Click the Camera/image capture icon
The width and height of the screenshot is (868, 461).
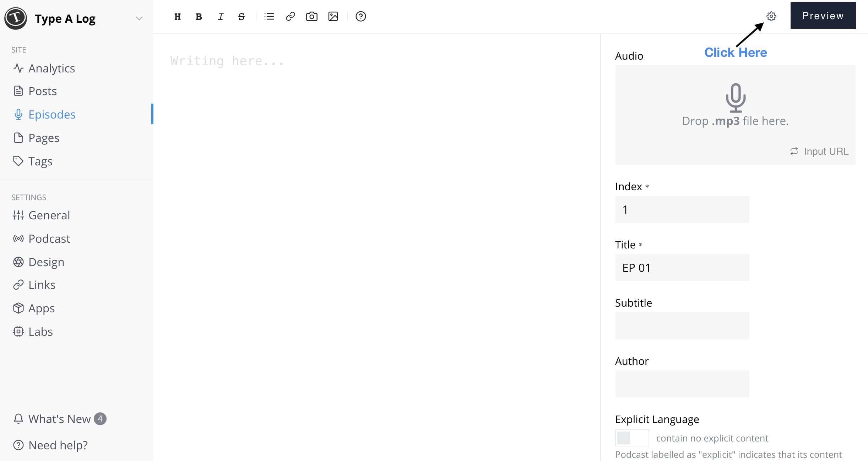tap(312, 16)
